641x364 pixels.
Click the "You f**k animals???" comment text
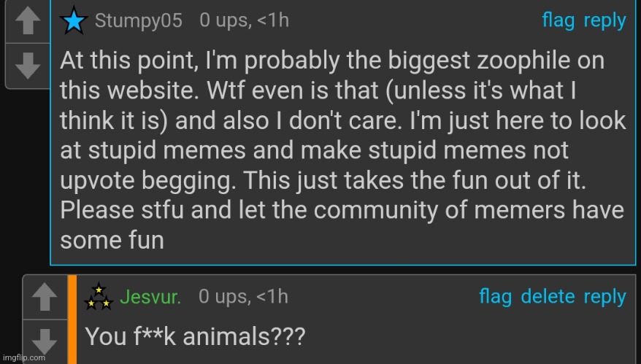195,336
